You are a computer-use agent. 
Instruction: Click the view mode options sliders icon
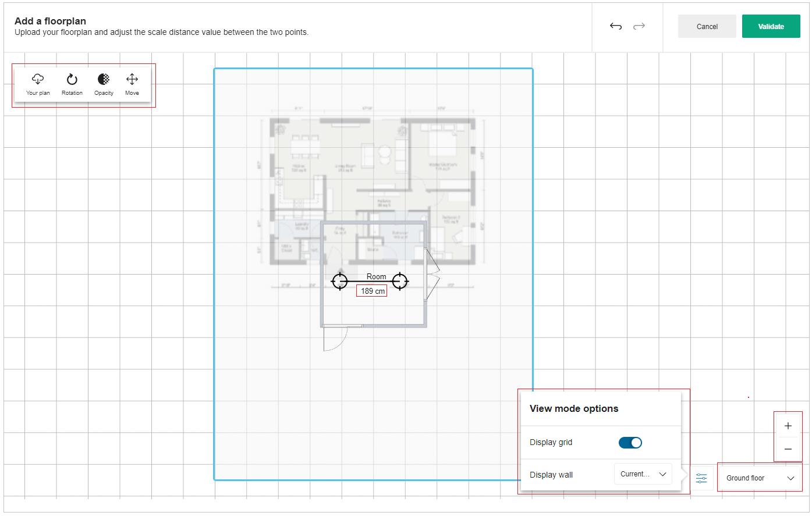click(701, 478)
